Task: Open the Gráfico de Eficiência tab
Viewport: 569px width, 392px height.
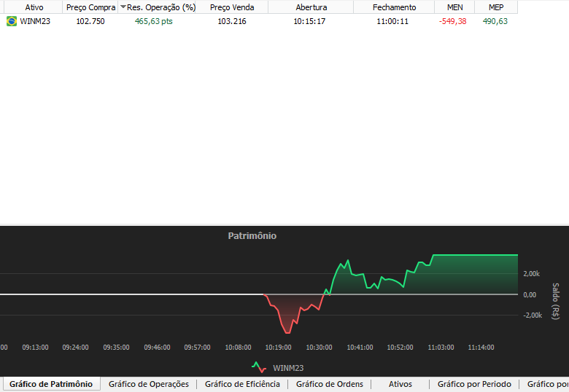Action: [242, 384]
